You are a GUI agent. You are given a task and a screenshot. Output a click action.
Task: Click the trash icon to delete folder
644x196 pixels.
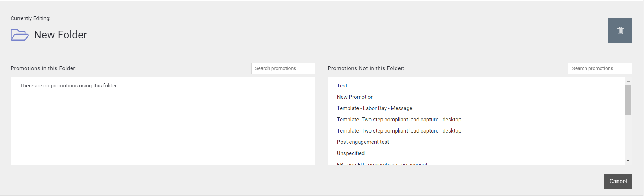point(620,31)
